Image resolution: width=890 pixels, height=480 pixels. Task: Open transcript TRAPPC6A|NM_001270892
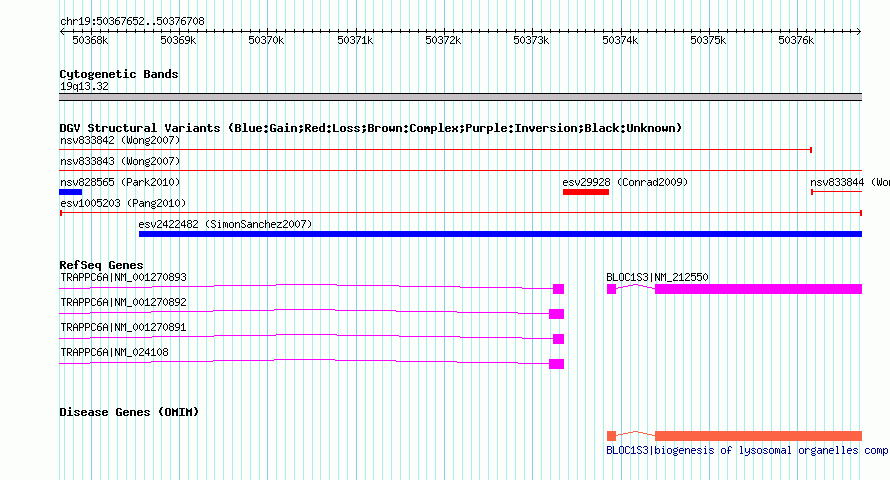(x=123, y=302)
